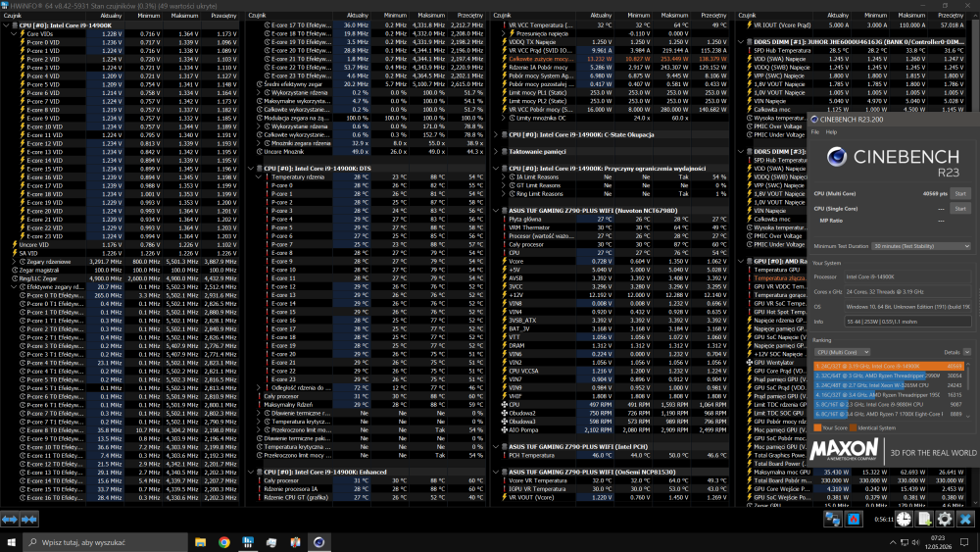Open HWiNFO sensor settings gear icon
The image size is (980, 552).
[x=945, y=519]
